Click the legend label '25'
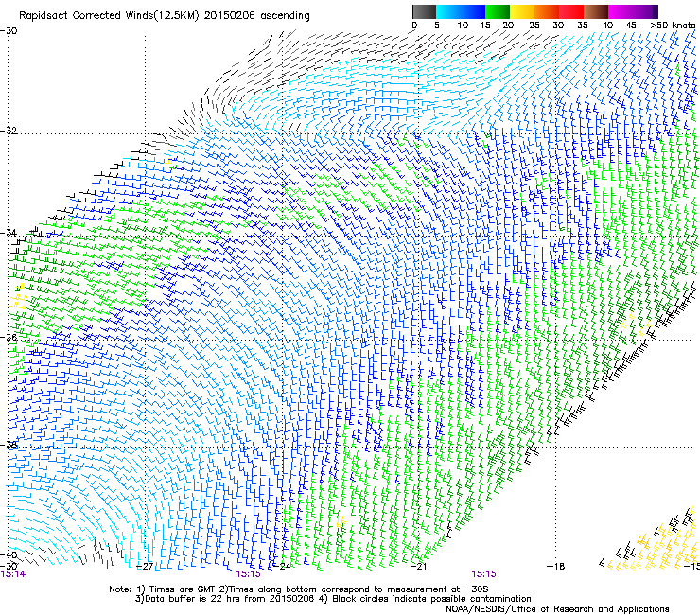This screenshot has height=615, width=700. (x=534, y=25)
